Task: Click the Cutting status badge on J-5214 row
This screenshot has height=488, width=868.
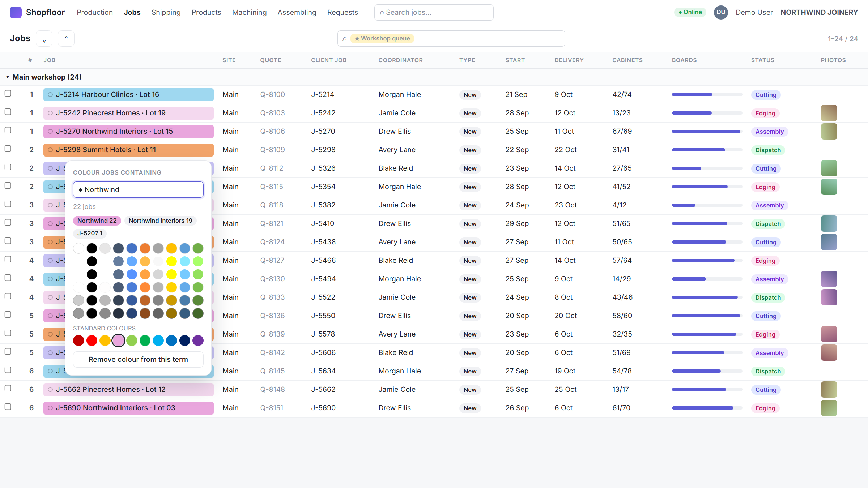Action: point(766,95)
